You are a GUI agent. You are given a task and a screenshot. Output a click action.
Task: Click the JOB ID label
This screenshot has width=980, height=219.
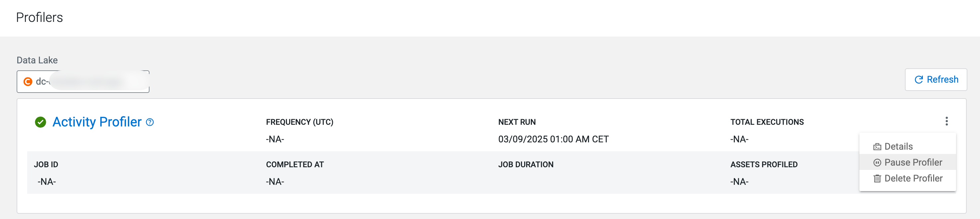click(x=46, y=165)
